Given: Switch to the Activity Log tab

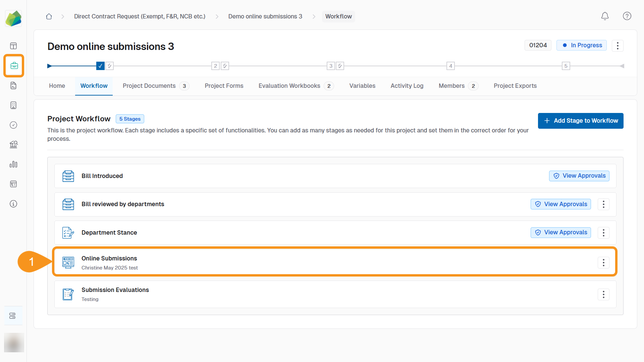Looking at the screenshot, I should pos(407,86).
